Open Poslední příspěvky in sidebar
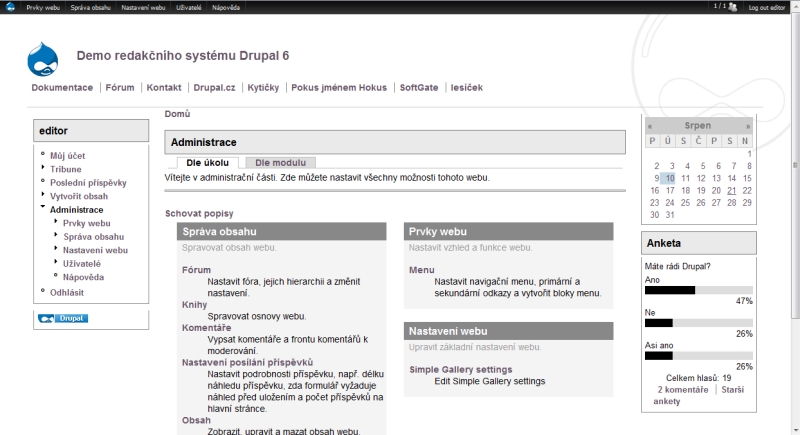Screen dimensions: 800x435 (x=88, y=183)
